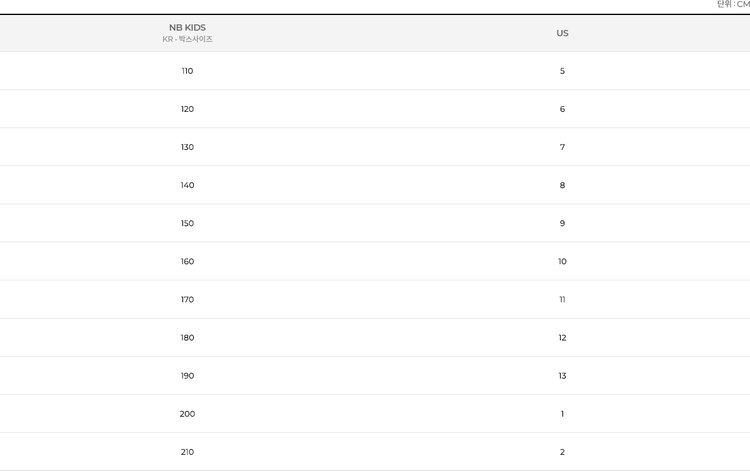750x471 pixels.
Task: Select the 180 KR size cell
Action: coord(188,338)
